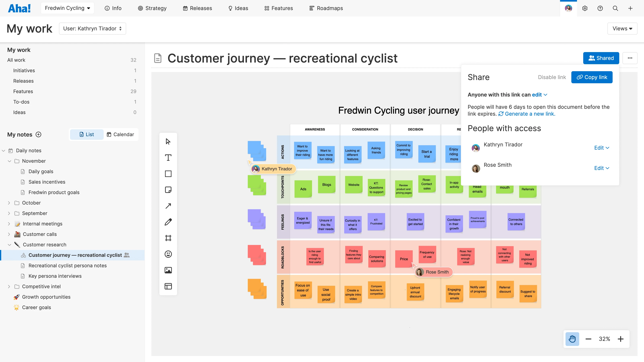Switch notes to List view
This screenshot has height=362, width=644.
click(87, 134)
